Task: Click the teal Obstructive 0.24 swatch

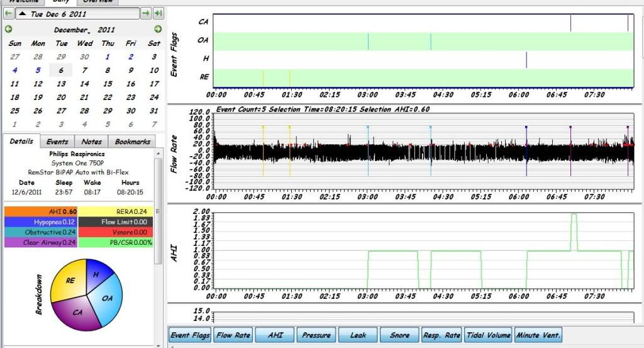Action: [41, 232]
